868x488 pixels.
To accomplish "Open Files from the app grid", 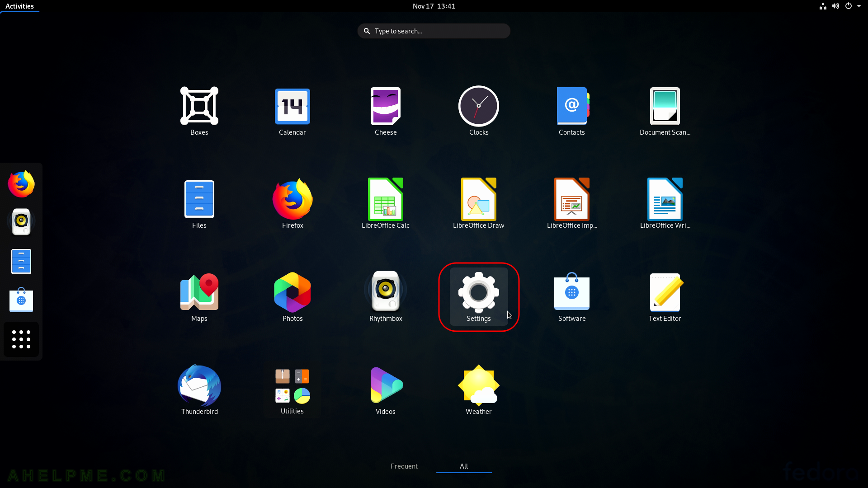I will point(199,204).
